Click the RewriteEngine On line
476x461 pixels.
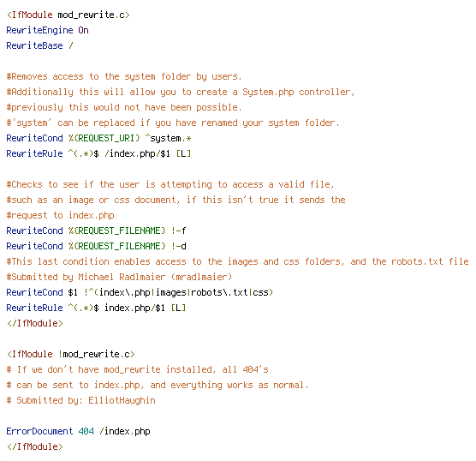47,30
